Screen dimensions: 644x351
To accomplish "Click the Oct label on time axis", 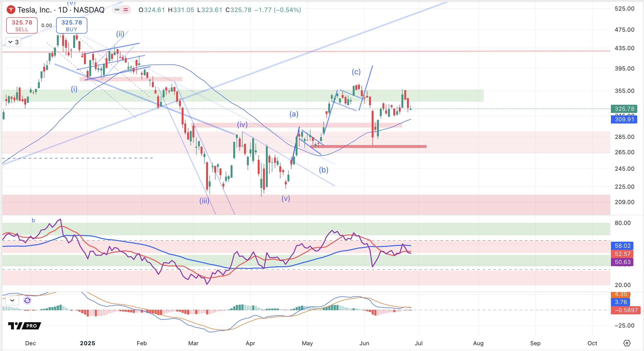I will pos(592,343).
